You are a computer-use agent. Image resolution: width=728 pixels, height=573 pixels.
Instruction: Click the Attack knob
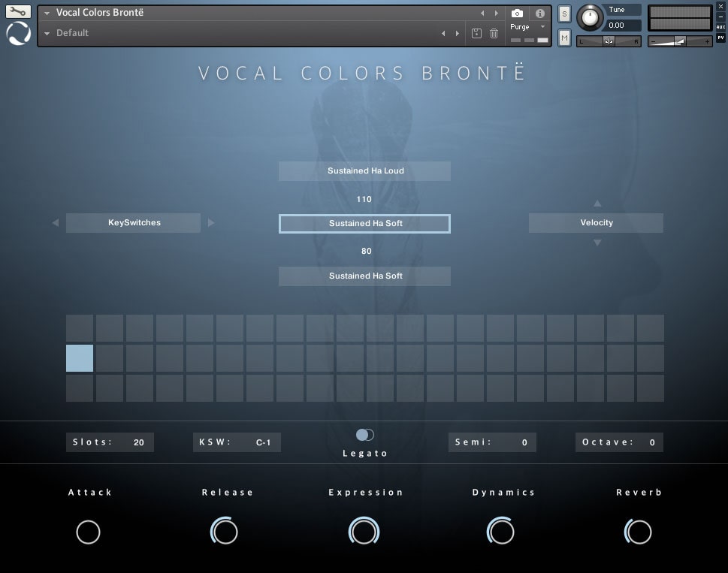coord(88,532)
